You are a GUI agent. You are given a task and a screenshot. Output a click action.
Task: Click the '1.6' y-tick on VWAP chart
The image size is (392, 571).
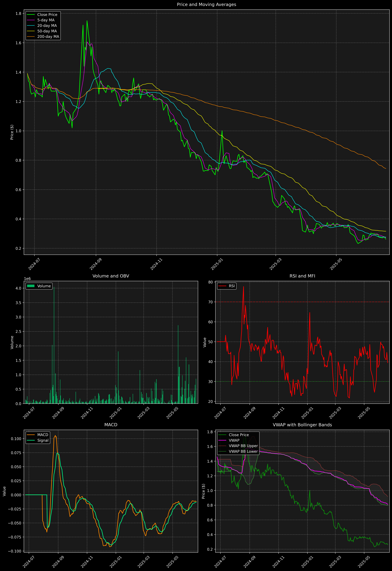coord(210,447)
